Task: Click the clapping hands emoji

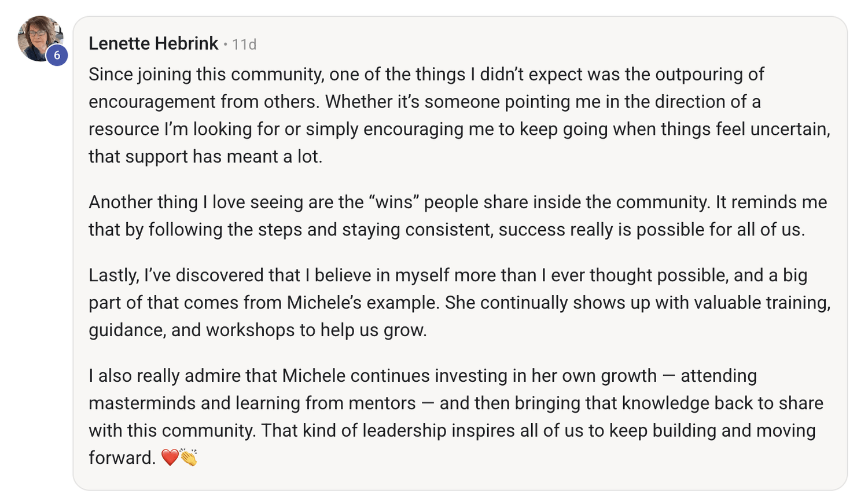Action: point(189,458)
